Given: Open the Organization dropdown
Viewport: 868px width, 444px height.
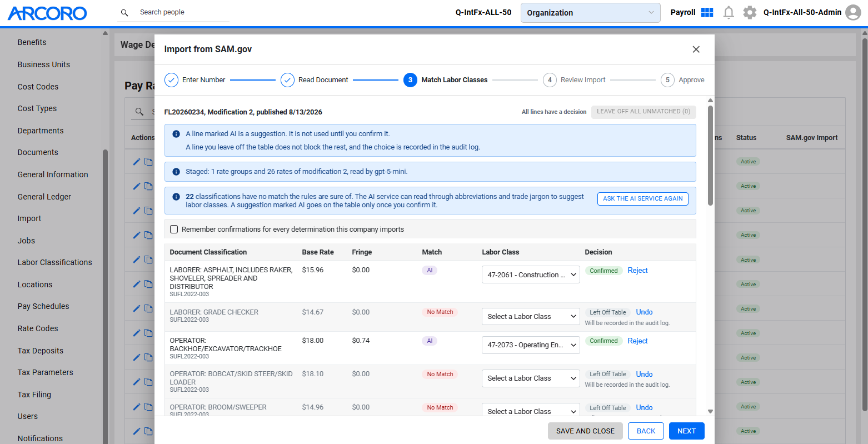Looking at the screenshot, I should [590, 13].
